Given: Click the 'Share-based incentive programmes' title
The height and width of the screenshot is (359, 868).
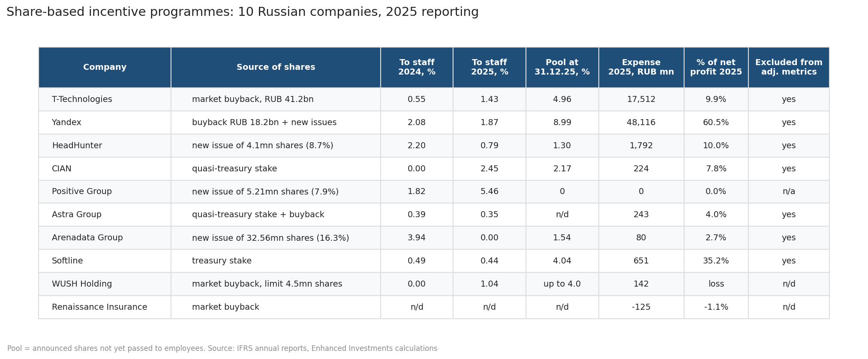Looking at the screenshot, I should coord(243,12).
